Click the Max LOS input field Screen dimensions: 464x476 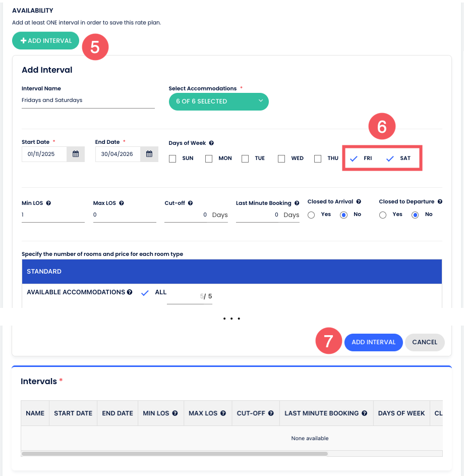tap(125, 215)
